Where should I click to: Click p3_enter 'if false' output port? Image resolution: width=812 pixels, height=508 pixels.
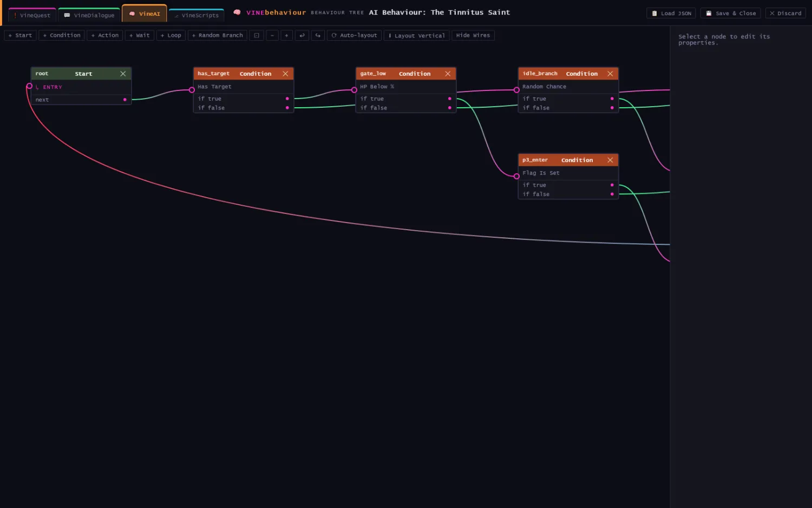pos(612,194)
